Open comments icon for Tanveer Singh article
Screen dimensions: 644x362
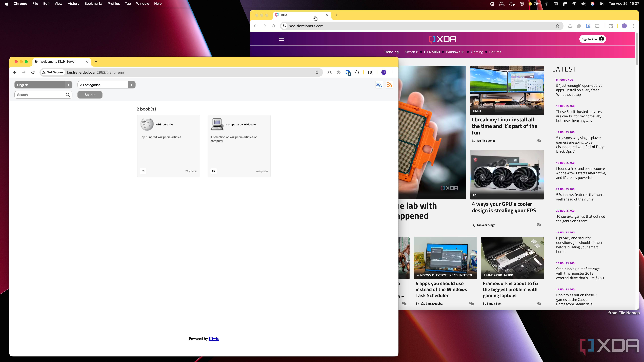coord(539,225)
